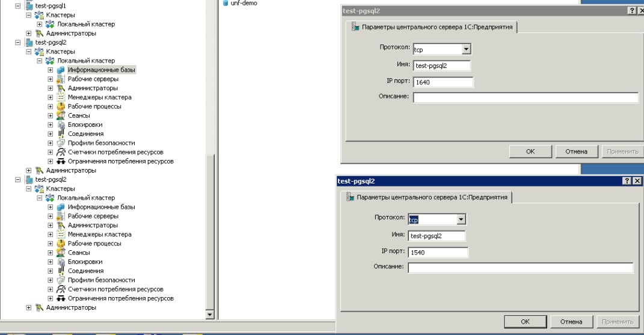The width and height of the screenshot is (644, 335).
Task: Click help button in active blue-titled test-pgsql2 dialog
Action: pos(627,181)
